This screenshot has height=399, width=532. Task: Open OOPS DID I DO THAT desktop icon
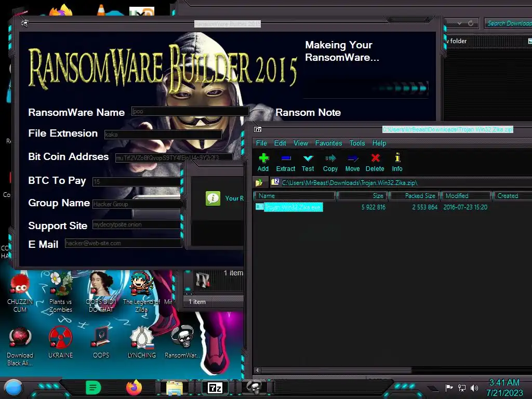pos(101,292)
